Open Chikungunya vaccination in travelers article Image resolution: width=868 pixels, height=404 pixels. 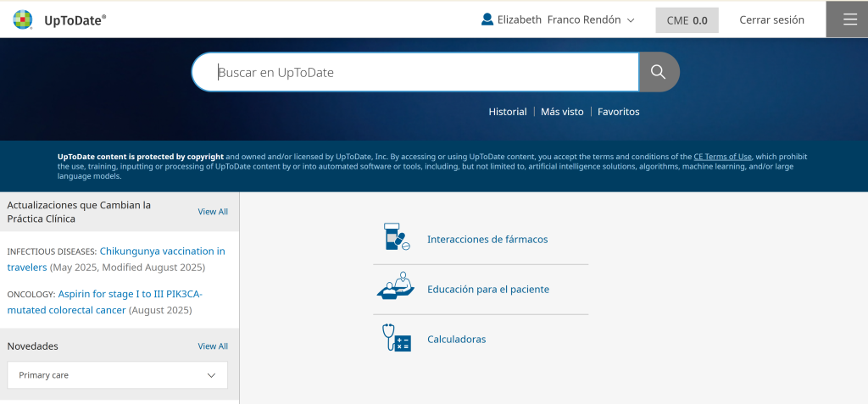click(x=116, y=259)
